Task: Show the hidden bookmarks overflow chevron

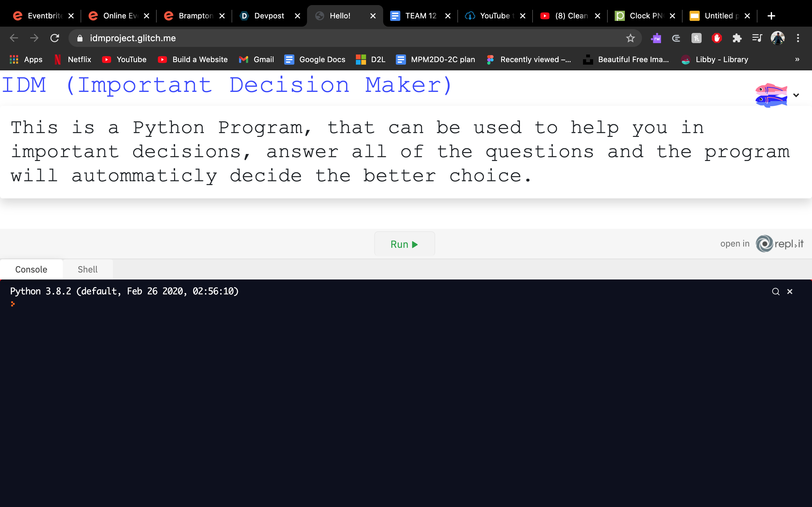Action: click(x=797, y=59)
